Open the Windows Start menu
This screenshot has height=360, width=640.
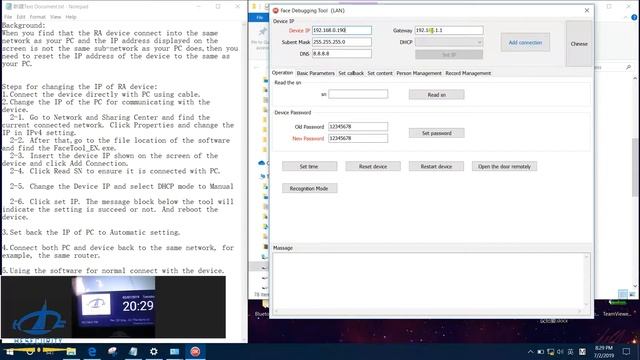(x=10, y=351)
